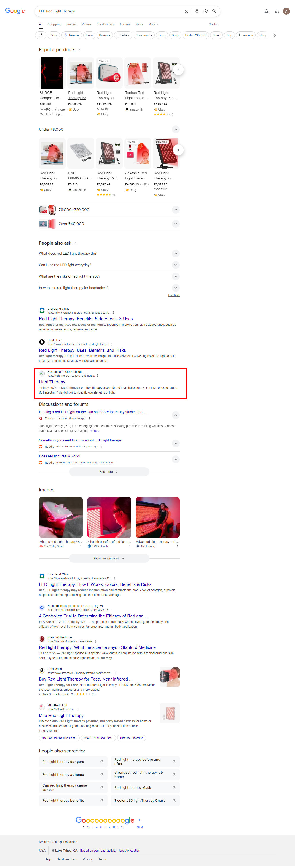
Task: Switch to the News tab
Action: [x=140, y=24]
